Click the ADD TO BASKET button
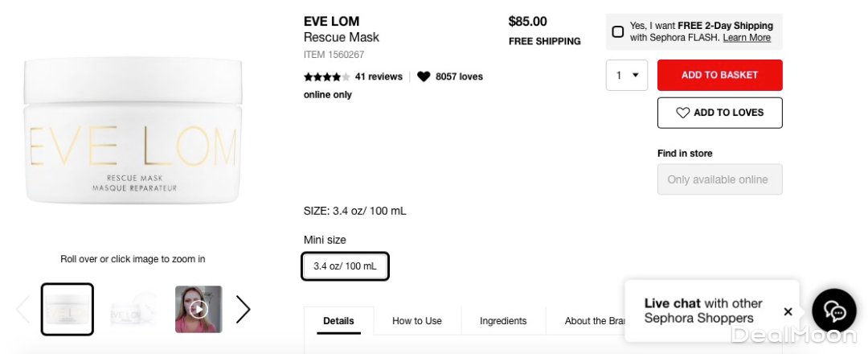868x354 pixels. coord(719,75)
